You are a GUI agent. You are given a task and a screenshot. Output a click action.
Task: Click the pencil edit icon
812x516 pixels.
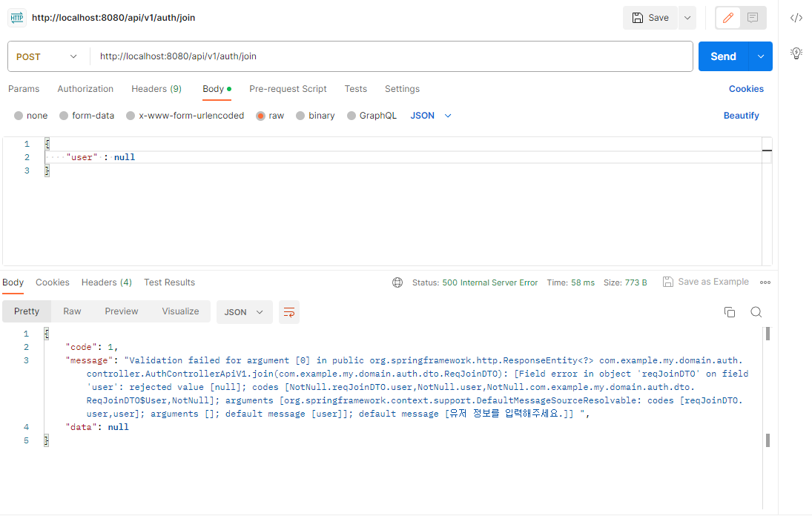click(x=727, y=17)
